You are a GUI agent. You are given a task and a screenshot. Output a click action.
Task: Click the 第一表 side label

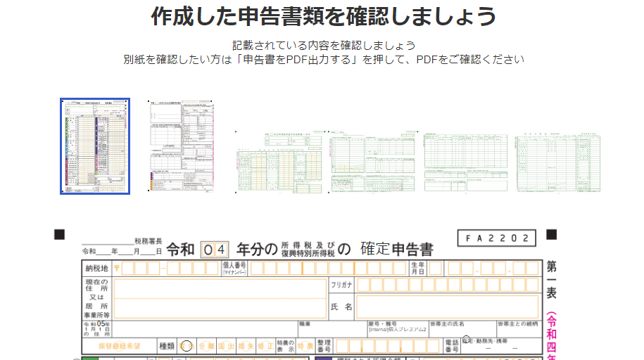click(551, 280)
